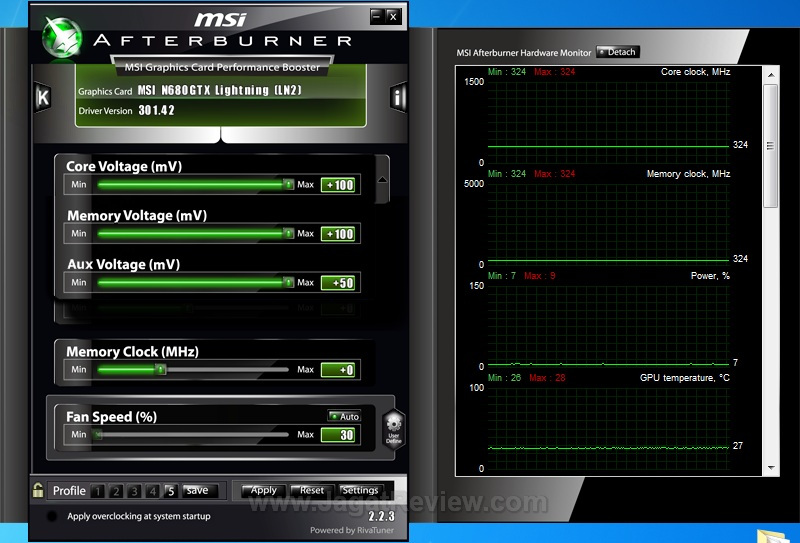Open the Settings dialog

click(359, 490)
